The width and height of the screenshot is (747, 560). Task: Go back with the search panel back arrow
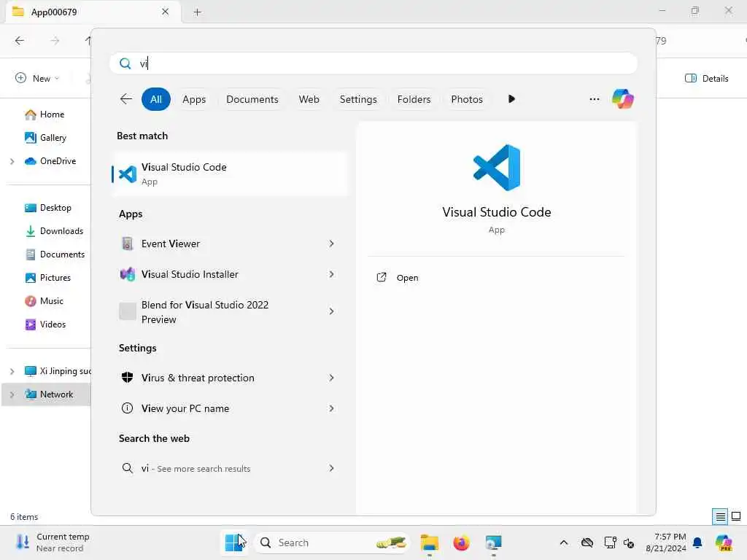click(125, 99)
